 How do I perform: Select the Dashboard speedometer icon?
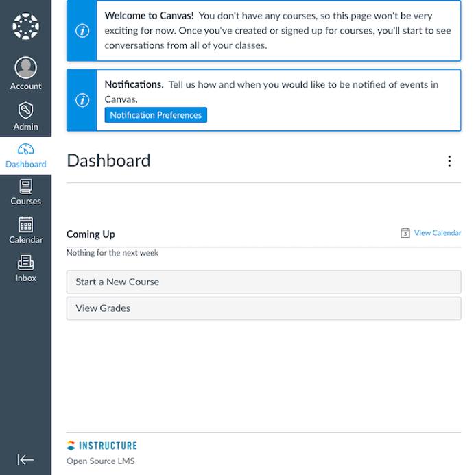25,149
